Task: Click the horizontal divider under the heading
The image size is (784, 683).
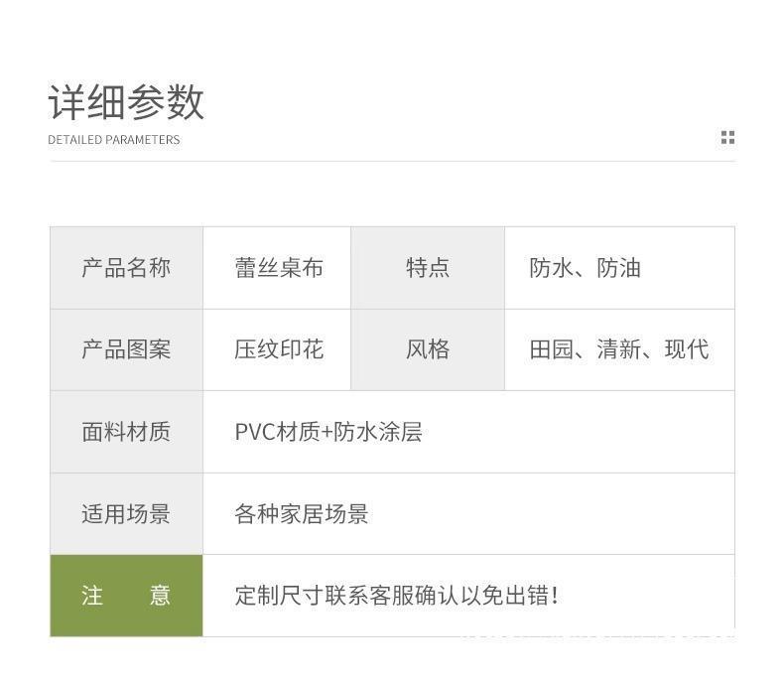Action: click(392, 161)
